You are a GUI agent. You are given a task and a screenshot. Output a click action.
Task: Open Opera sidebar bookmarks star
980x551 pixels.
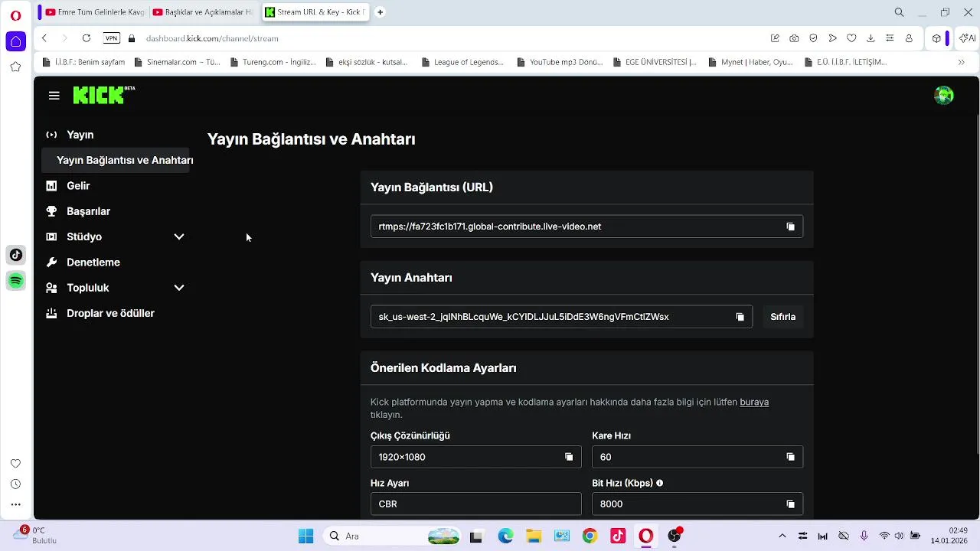15,67
